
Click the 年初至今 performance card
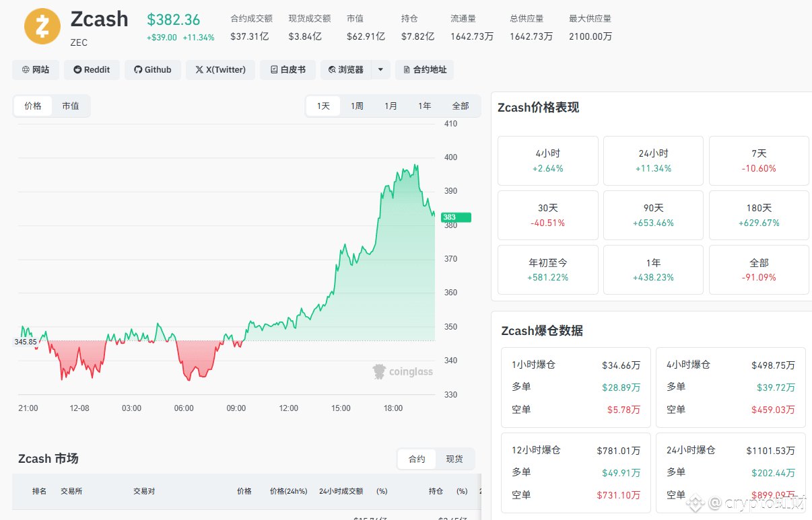pos(548,270)
